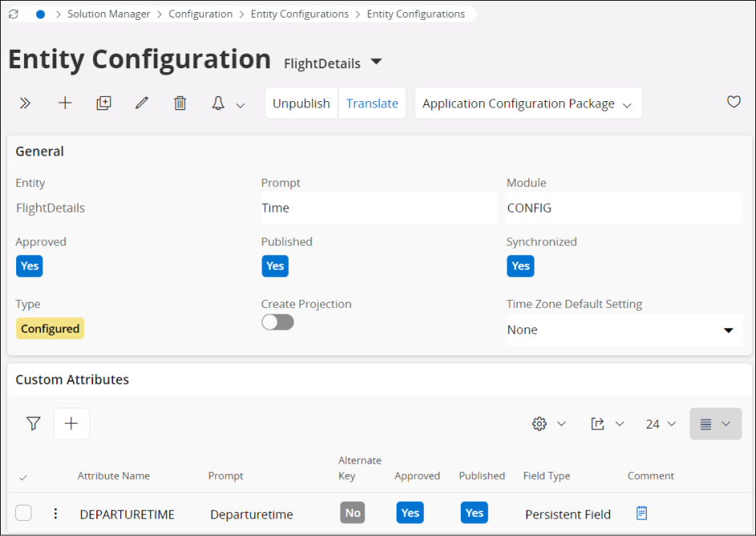The image size is (756, 536).
Task: Open the filter funnel in Custom Attributes
Action: coord(33,424)
